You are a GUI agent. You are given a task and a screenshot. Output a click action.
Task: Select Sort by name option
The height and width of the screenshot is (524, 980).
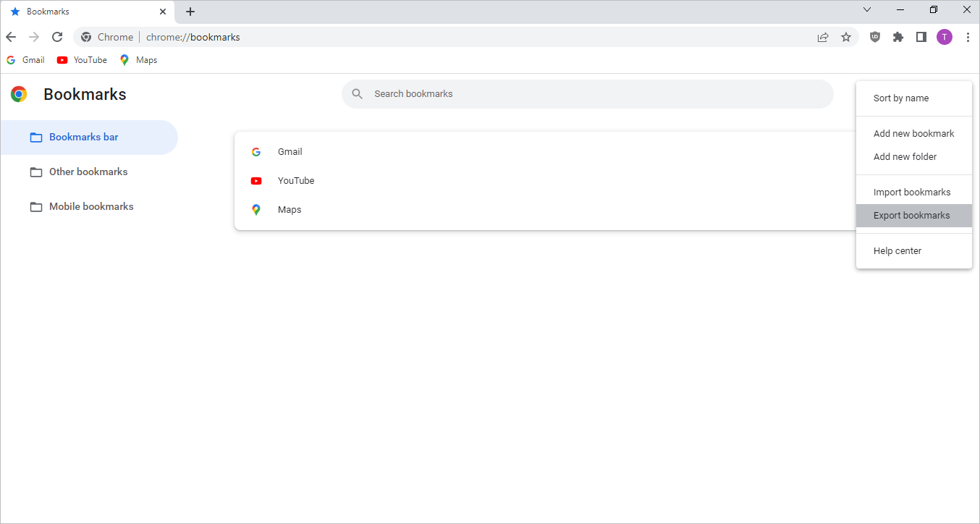tap(900, 98)
